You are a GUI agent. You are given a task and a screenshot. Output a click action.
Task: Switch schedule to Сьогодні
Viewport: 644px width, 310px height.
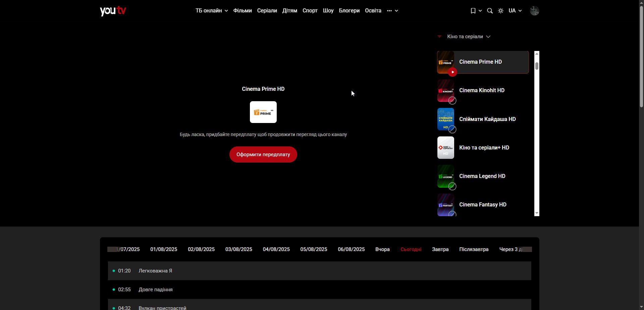(x=411, y=249)
